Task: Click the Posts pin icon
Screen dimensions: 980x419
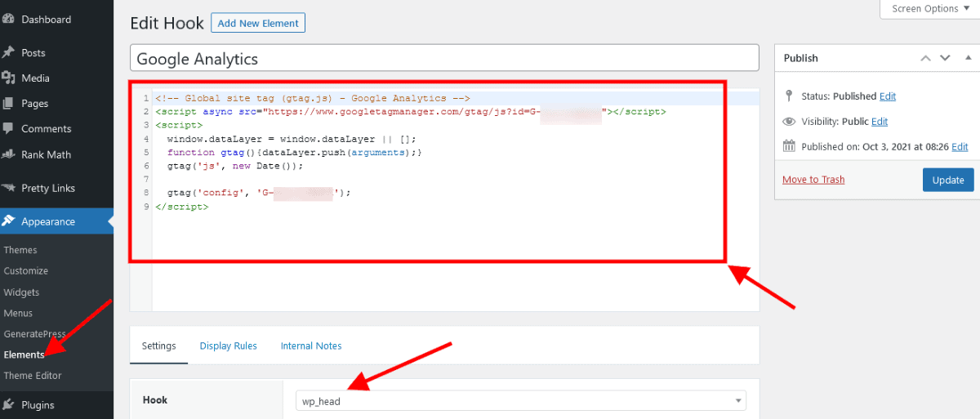Action: (x=9, y=52)
